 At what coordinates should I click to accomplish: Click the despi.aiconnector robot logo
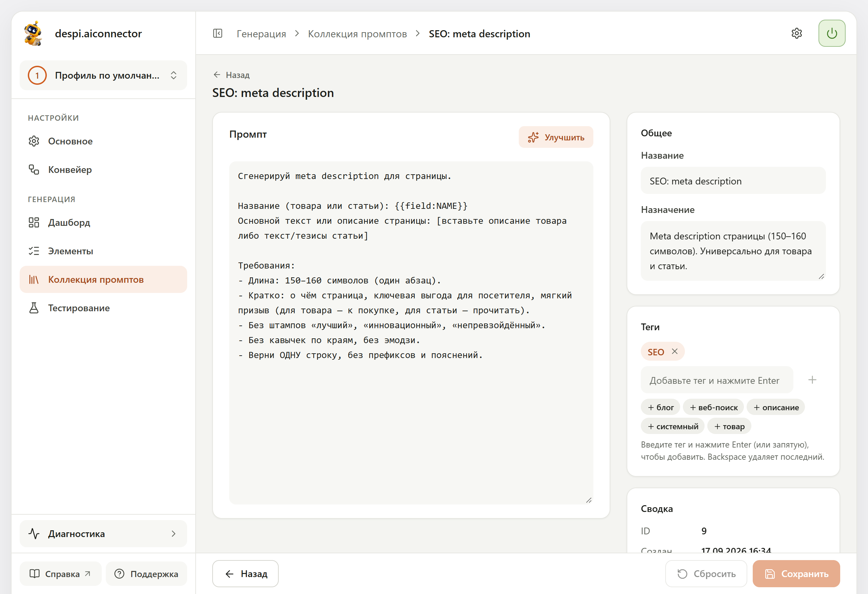tap(33, 33)
